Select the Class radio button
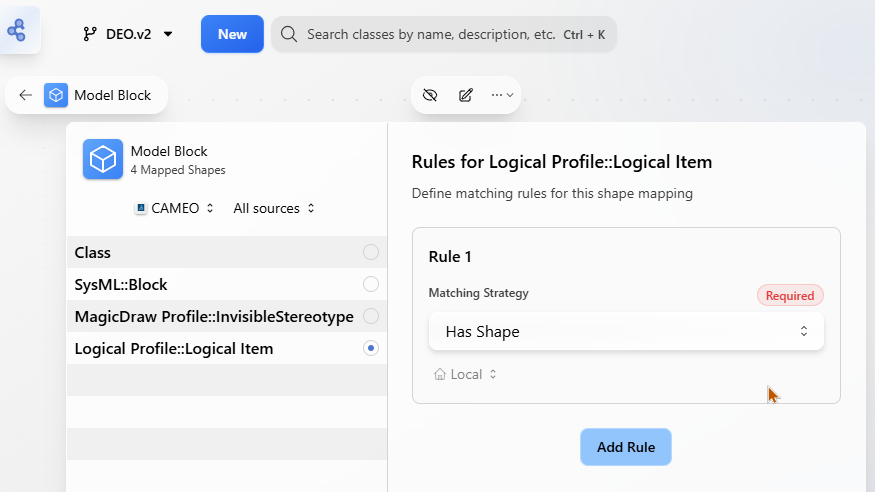Screen dimensions: 875x492 pyautogui.click(x=371, y=252)
